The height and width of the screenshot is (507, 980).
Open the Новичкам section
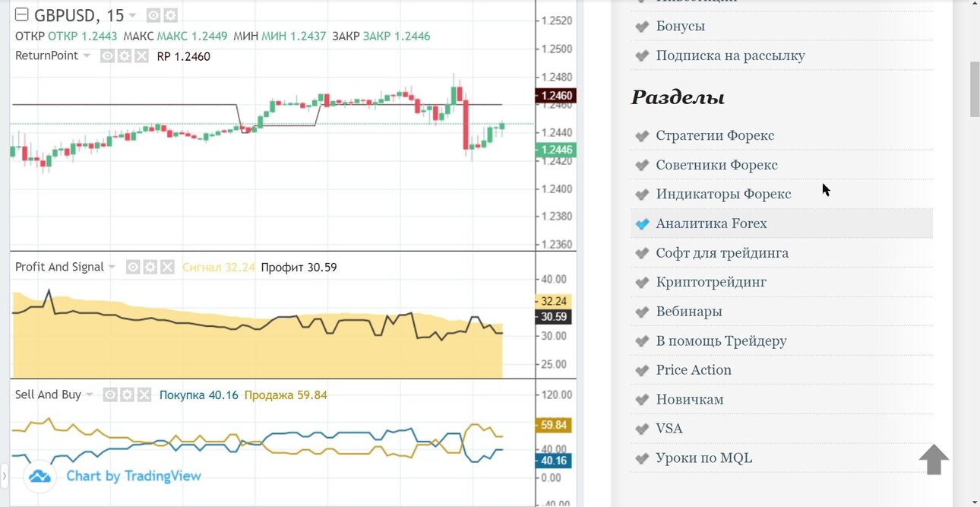pyautogui.click(x=690, y=399)
